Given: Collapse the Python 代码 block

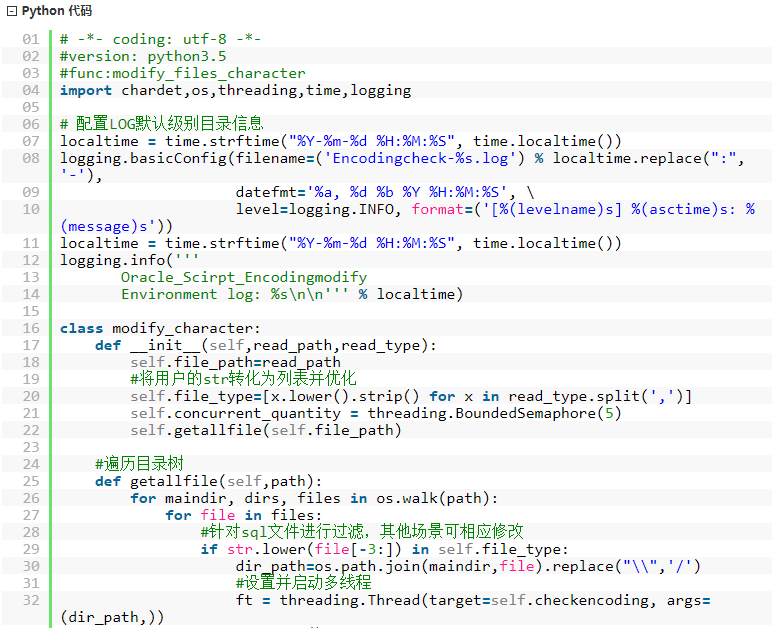Looking at the screenshot, I should pyautogui.click(x=12, y=11).
